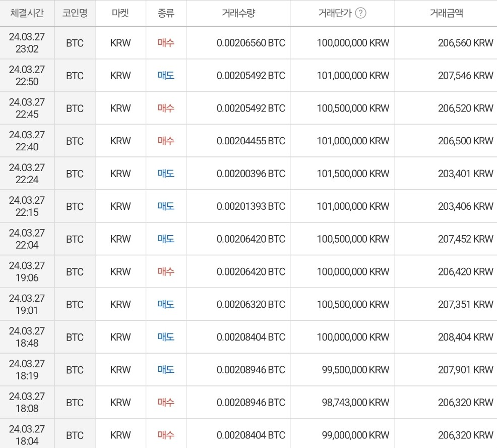Image resolution: width=497 pixels, height=448 pixels.
Task: Click amount 203,401 KRW
Action: tap(466, 174)
